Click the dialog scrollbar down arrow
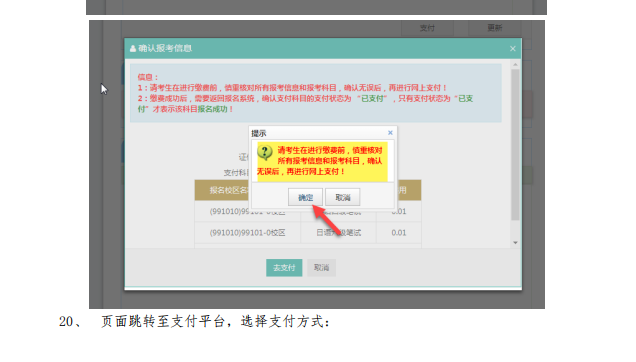The width and height of the screenshot is (636, 362). 515,243
